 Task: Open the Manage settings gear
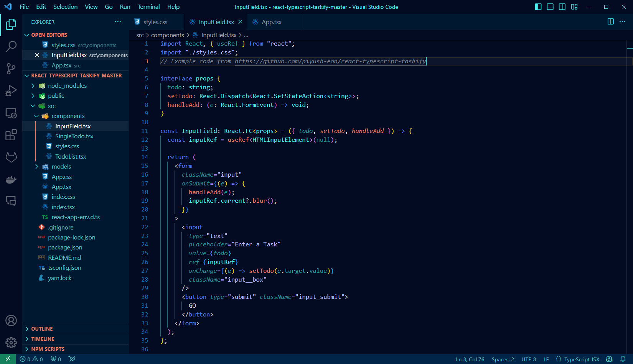[x=11, y=343]
